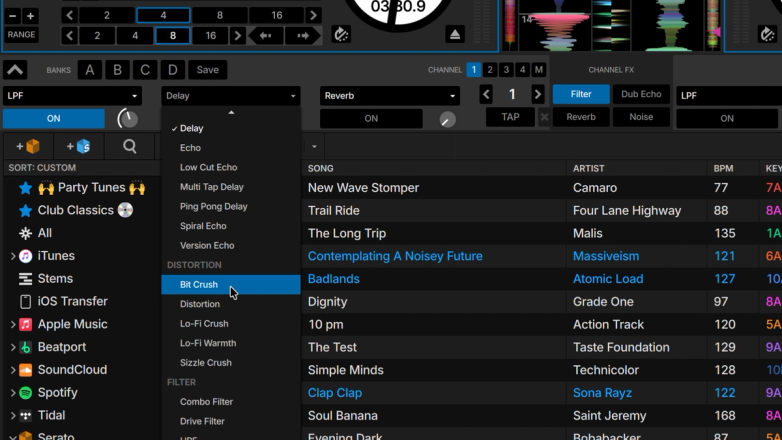782x440 pixels.
Task: Enable the Dub Echo channel FX
Action: tap(641, 94)
